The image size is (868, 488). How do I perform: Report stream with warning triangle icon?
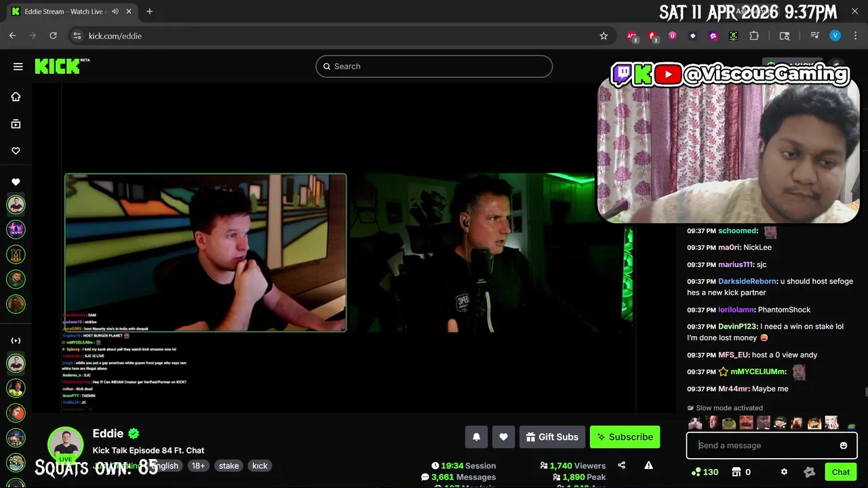(648, 465)
